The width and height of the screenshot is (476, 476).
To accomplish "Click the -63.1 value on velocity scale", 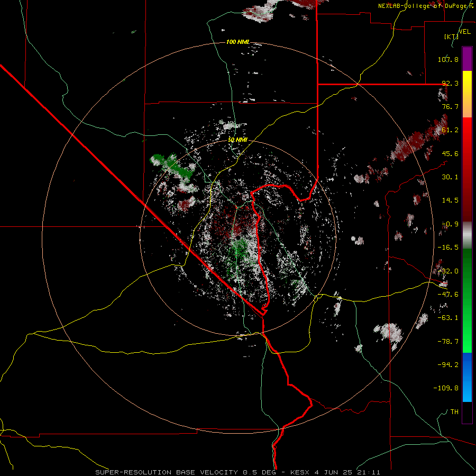I will (x=448, y=318).
